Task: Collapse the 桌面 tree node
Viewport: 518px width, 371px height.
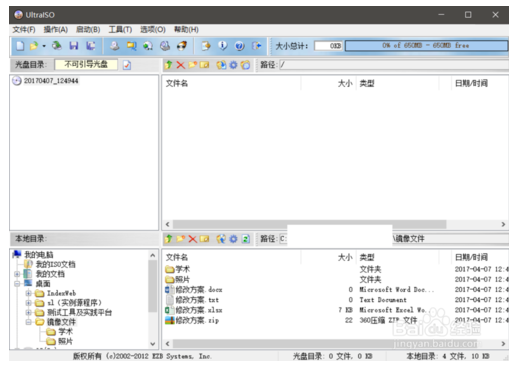Action: click(x=17, y=284)
